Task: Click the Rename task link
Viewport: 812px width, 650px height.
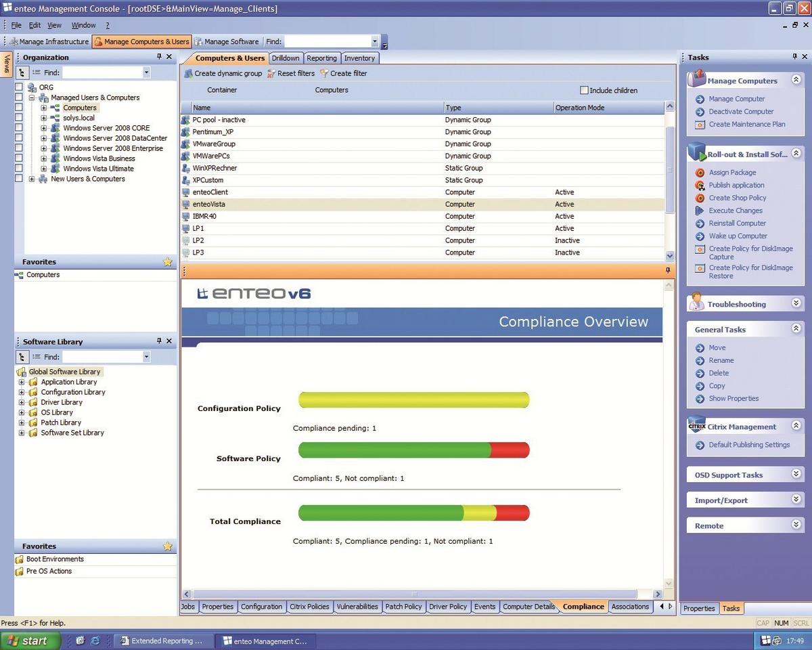Action: [721, 361]
